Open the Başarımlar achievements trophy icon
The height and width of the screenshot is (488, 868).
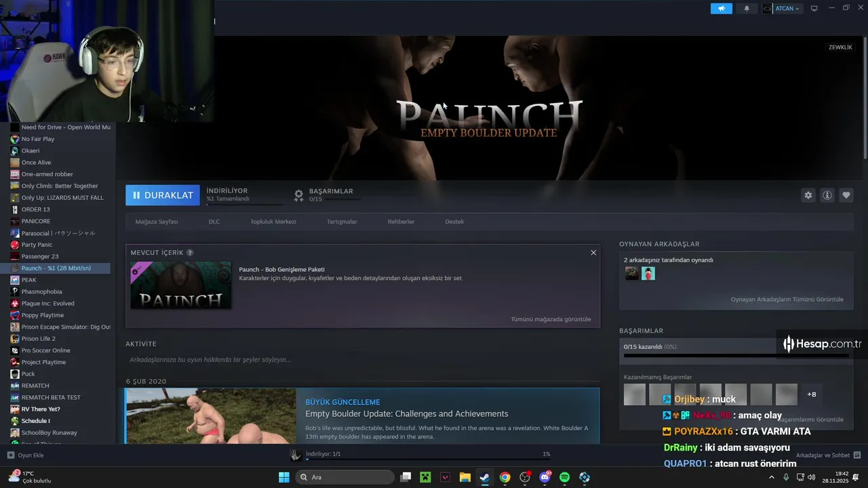pyautogui.click(x=298, y=195)
